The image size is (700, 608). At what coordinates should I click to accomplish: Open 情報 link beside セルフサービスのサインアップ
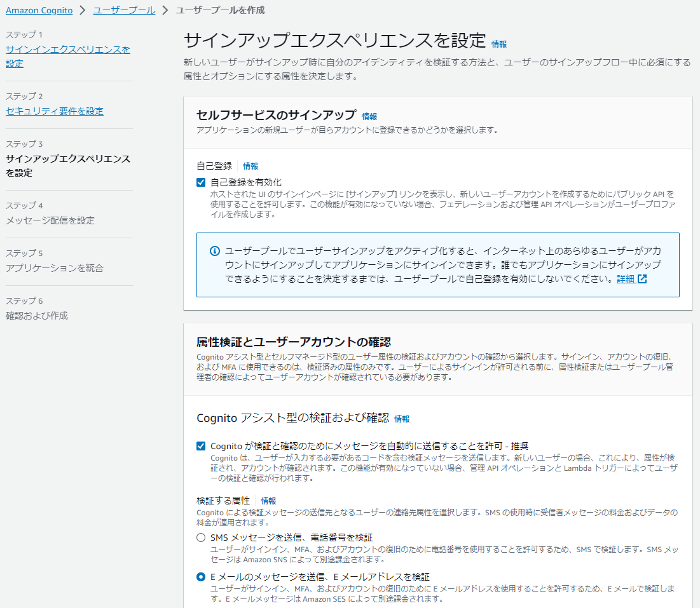(x=369, y=116)
